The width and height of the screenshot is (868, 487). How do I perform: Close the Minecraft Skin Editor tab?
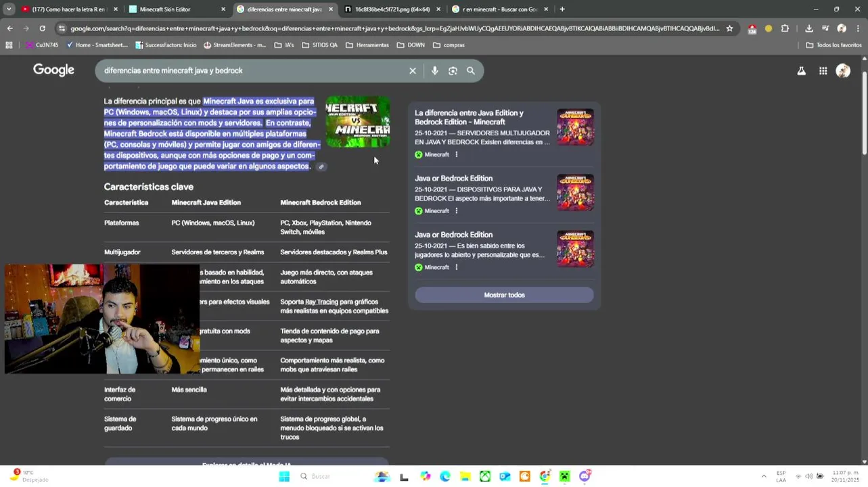point(223,9)
